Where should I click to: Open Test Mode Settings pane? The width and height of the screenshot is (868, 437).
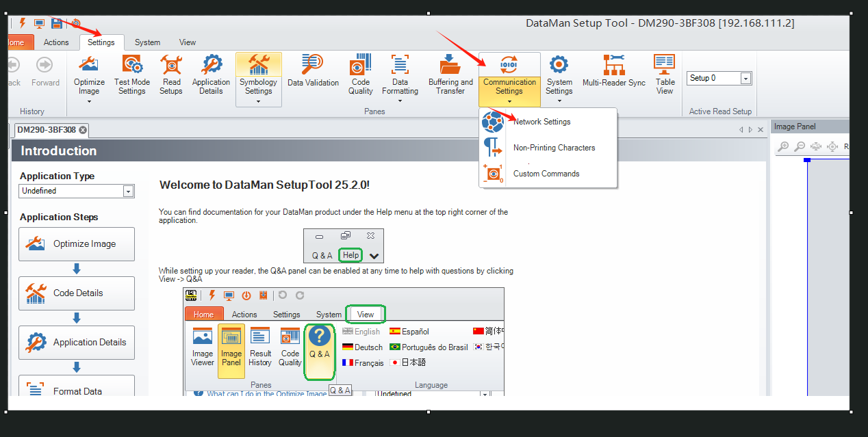pyautogui.click(x=132, y=75)
